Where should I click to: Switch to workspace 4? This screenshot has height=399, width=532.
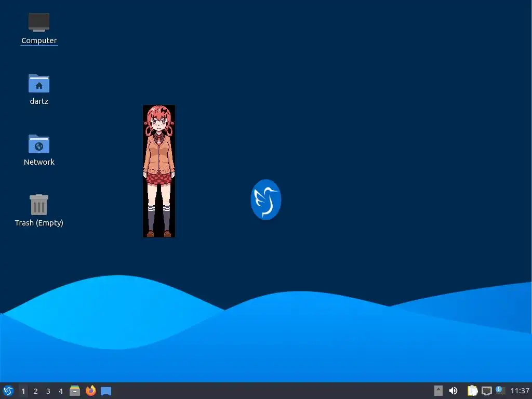pyautogui.click(x=61, y=391)
